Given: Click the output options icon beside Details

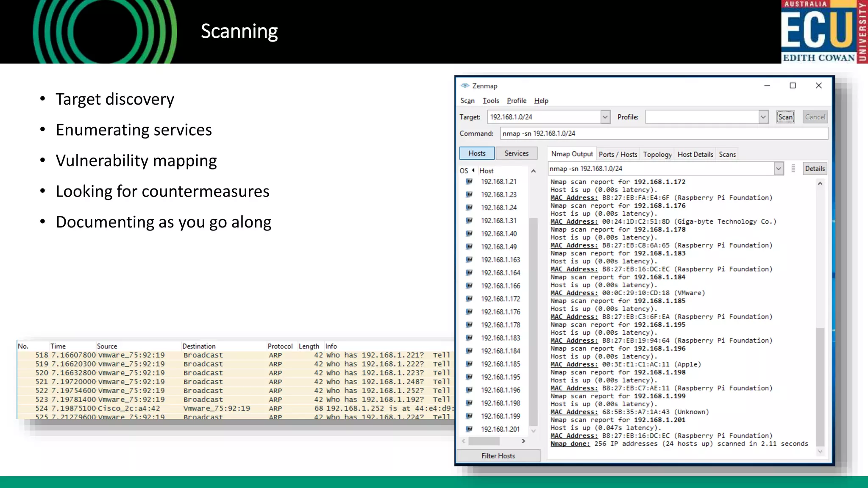Looking at the screenshot, I should pos(793,169).
